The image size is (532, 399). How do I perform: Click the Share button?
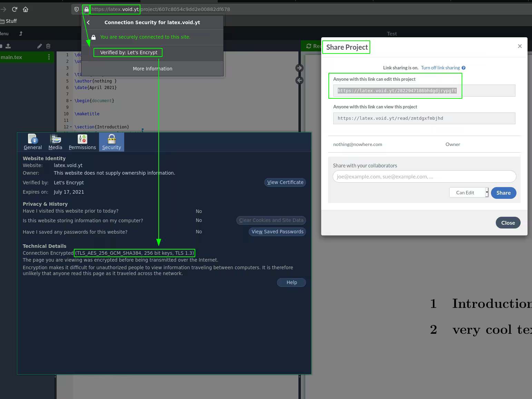[x=503, y=193]
